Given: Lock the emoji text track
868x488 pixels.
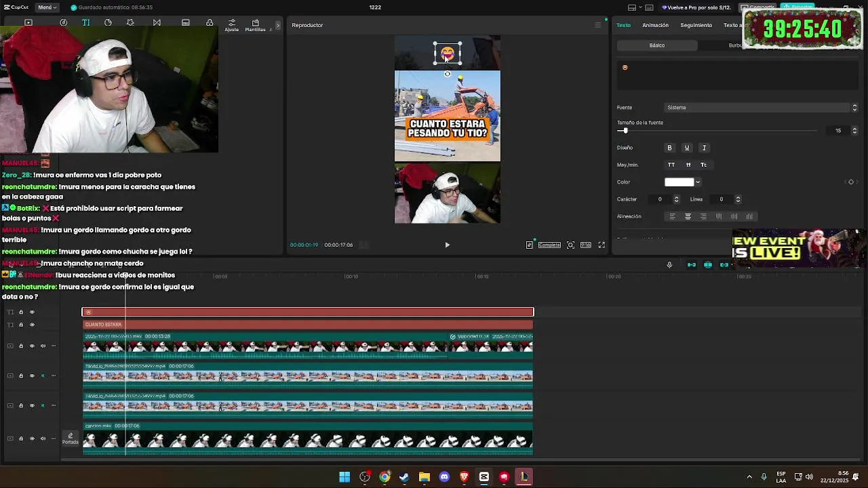Looking at the screenshot, I should pyautogui.click(x=21, y=312).
